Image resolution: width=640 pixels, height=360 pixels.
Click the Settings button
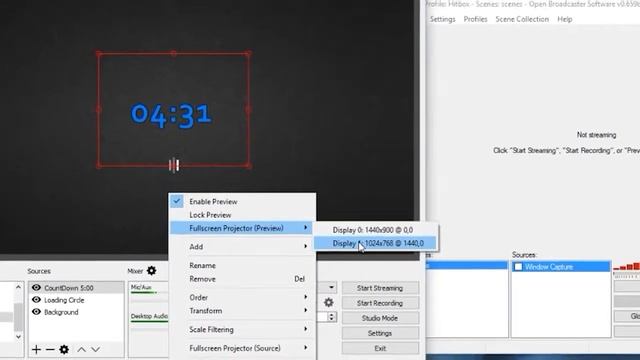380,333
